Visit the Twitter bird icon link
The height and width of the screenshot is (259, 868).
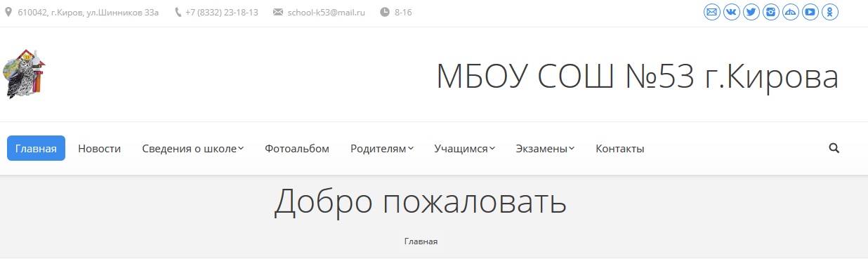click(x=751, y=12)
